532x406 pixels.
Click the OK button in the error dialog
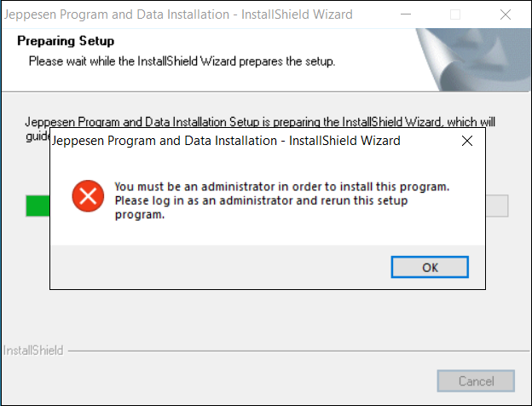tap(430, 267)
